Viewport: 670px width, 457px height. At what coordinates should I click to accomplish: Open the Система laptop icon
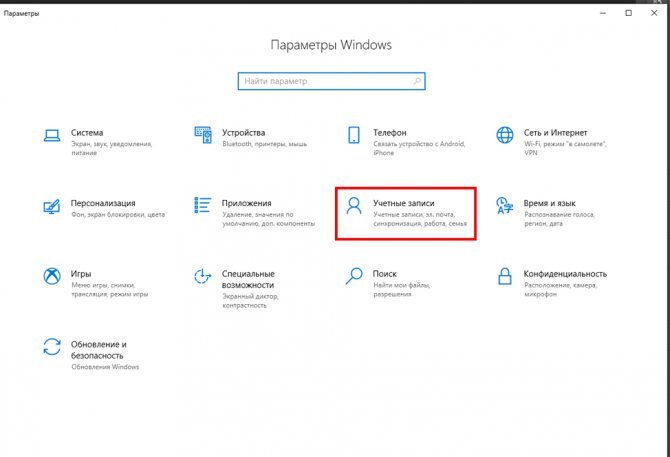52,135
